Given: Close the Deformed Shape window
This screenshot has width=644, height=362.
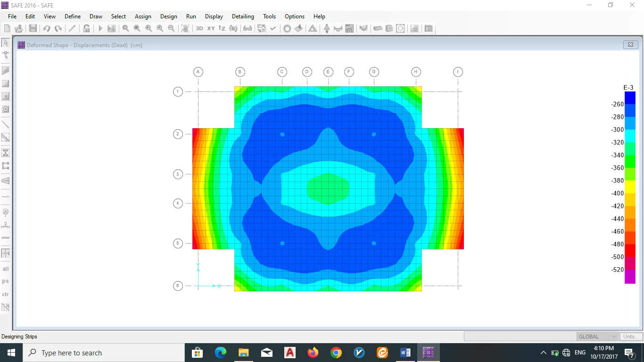Looking at the screenshot, I should (630, 45).
